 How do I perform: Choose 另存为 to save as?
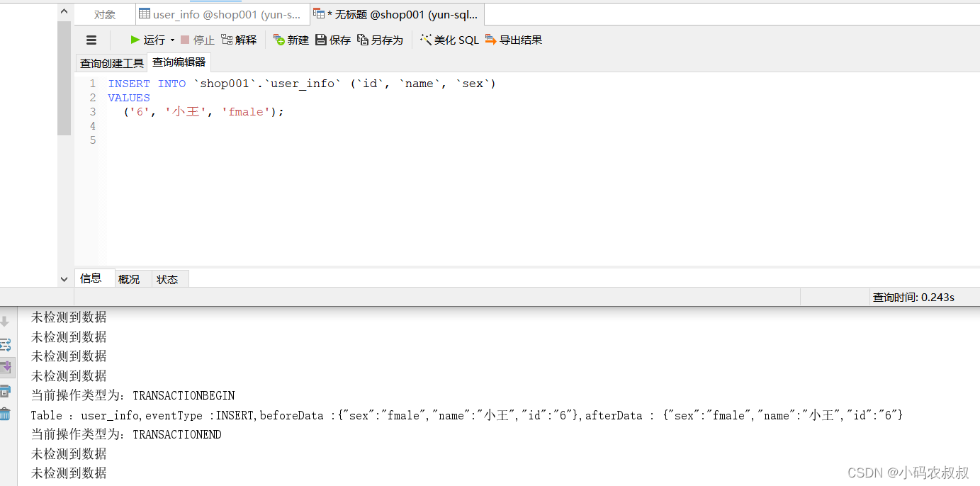click(380, 40)
